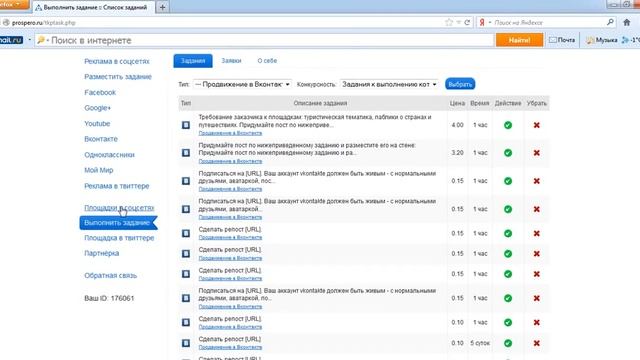Remove the 0.10 repost task lasting 5 суток
640x360 pixels.
pyautogui.click(x=537, y=343)
